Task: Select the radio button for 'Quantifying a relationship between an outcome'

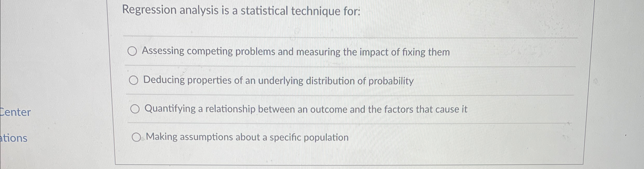Action: click(x=135, y=109)
